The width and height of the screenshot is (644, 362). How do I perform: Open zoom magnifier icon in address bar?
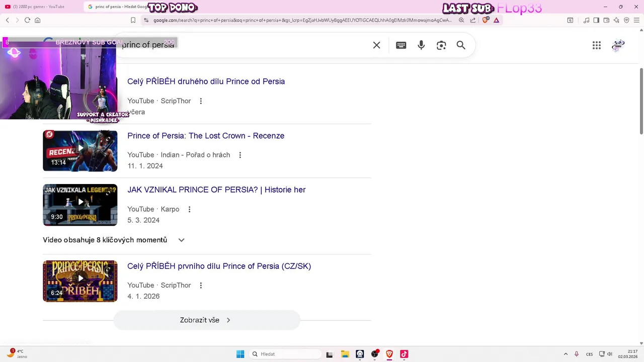pos(461,20)
